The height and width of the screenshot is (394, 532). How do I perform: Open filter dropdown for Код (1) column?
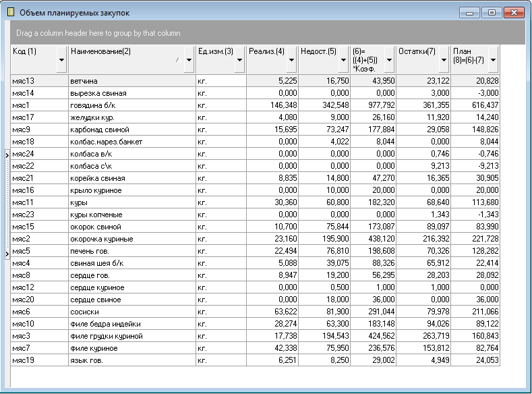pos(62,60)
